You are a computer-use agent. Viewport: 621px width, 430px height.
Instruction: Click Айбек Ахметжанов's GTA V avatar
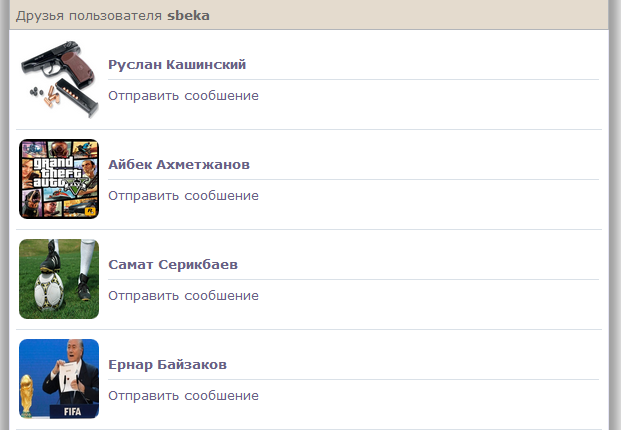coord(59,179)
